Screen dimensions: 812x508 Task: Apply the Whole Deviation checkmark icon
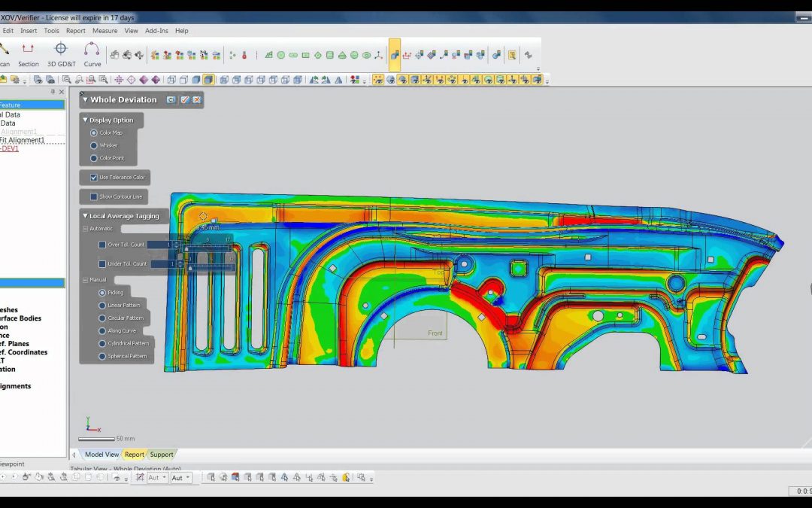pos(185,99)
